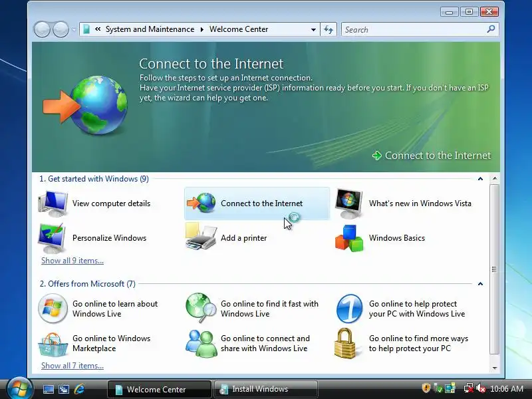Open the connect and share with Windows Live people icon
Viewport: 532px width, 399px height.
coord(201,343)
